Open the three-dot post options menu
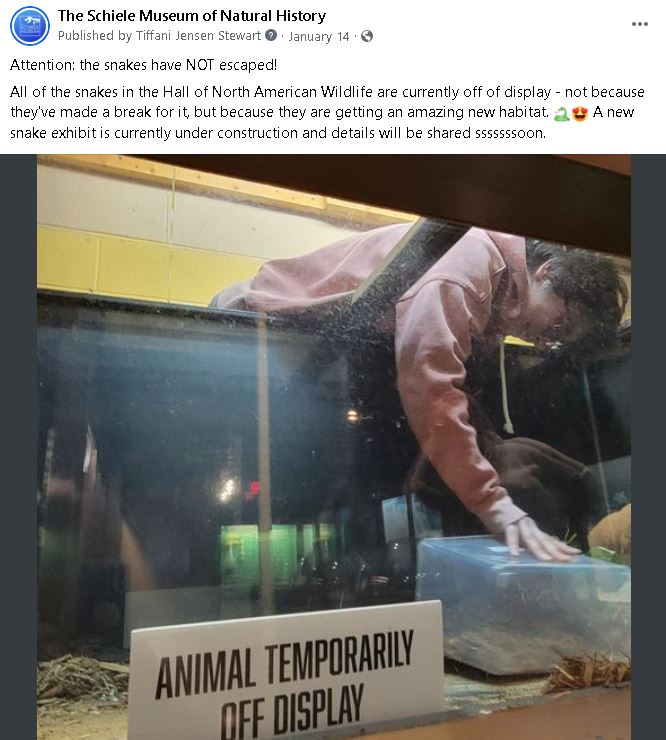This screenshot has width=666, height=740. (640, 25)
